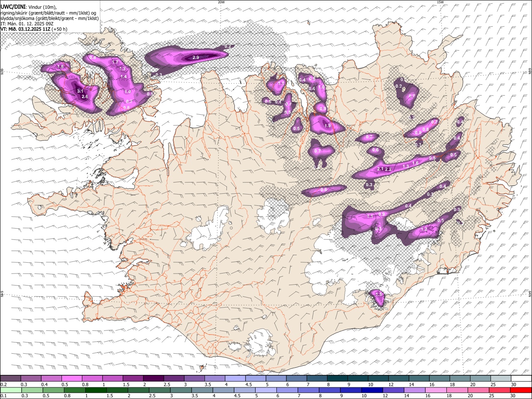This screenshot has height=399, width=532.
Task: Click the periwinkle 6–7 swatch in lower legend row
Action: point(287,390)
